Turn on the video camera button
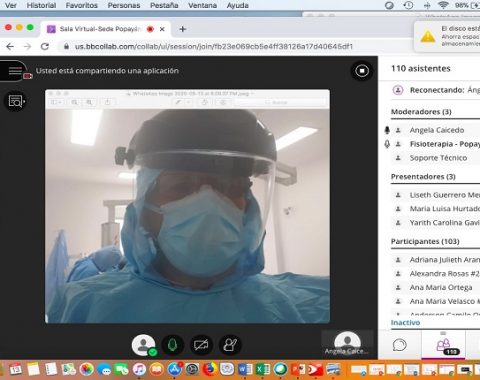Viewport: 480px width, 380px height. pos(201,345)
